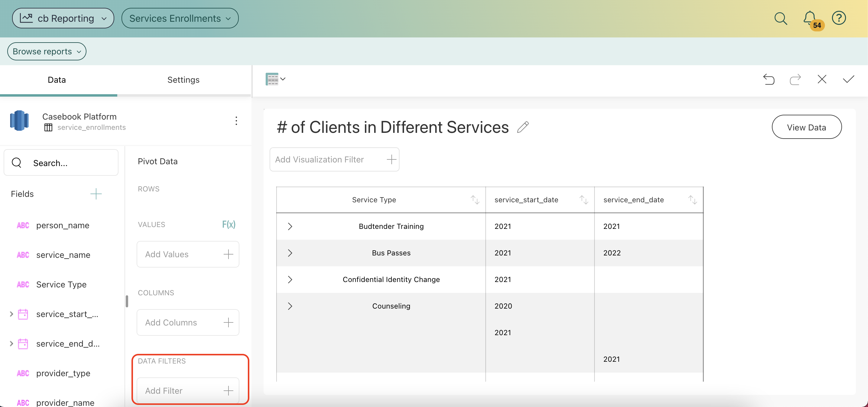Sort by Service Type column
868x407 pixels.
tap(475, 200)
